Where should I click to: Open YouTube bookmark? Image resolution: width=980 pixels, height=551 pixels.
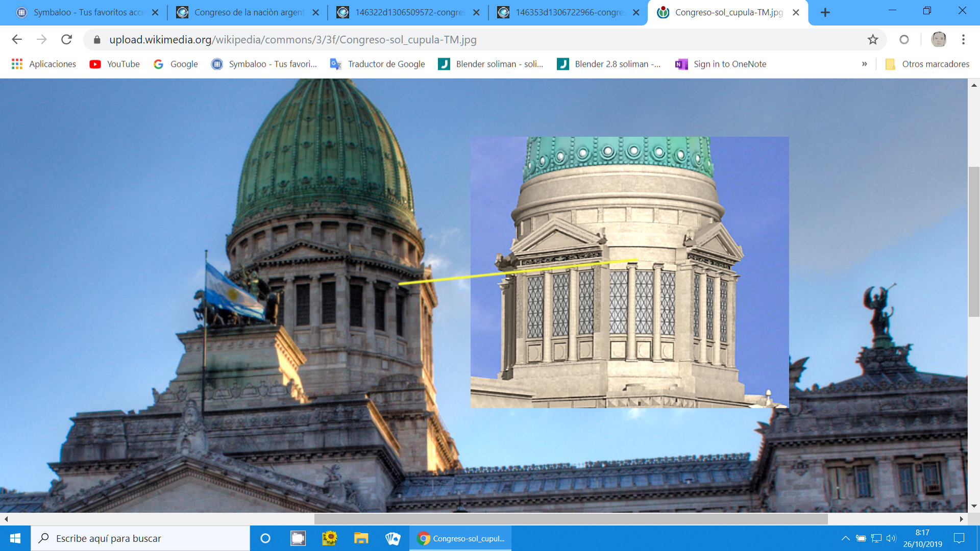click(x=115, y=64)
